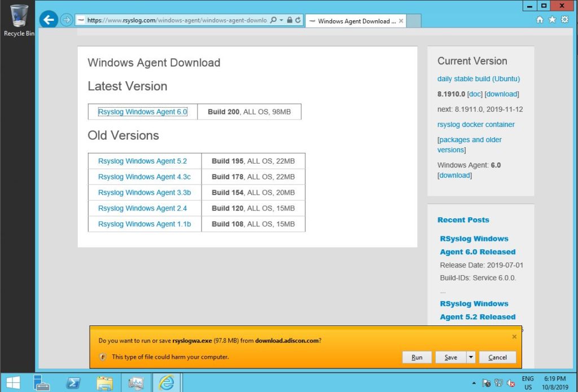Cancel the rsyslogwa.exe download
Image resolution: width=578 pixels, height=392 pixels.
(x=497, y=357)
